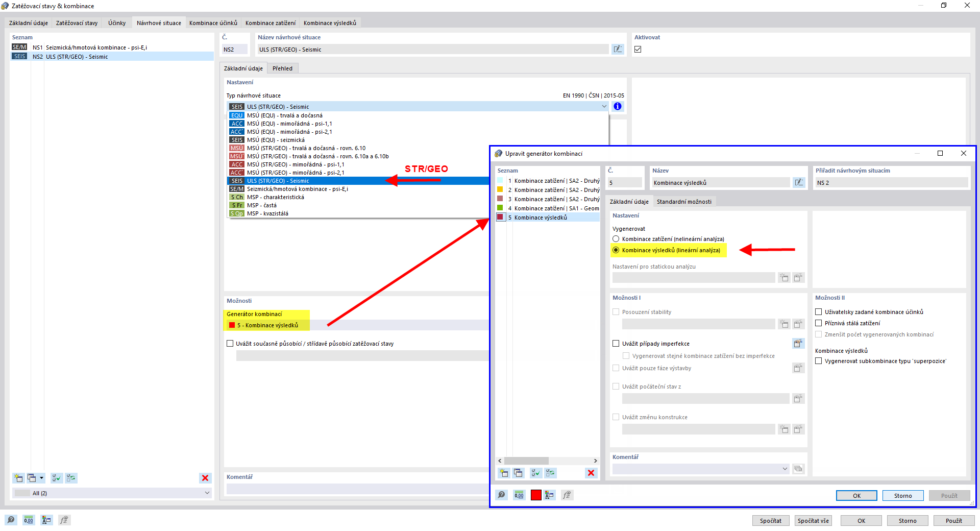Confirm generator dialog with OK
The image size is (980, 531).
coord(856,496)
